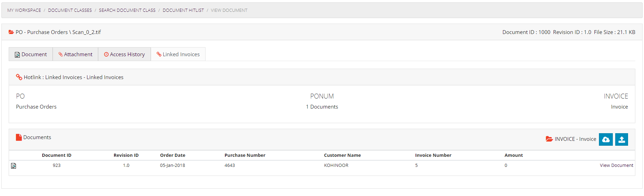Click VIEW DOCUMENT breadcrumb
This screenshot has width=644, height=196.
click(229, 10)
